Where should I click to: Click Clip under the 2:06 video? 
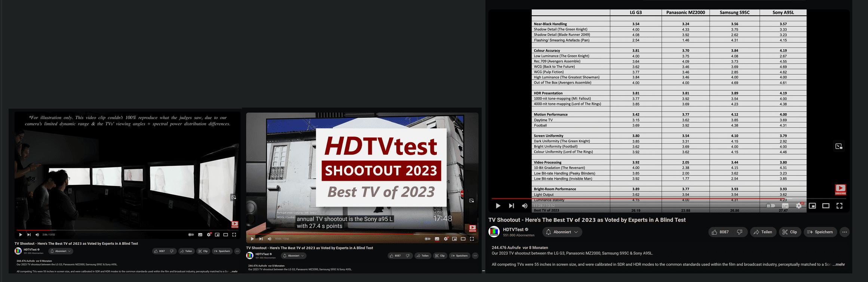point(203,251)
